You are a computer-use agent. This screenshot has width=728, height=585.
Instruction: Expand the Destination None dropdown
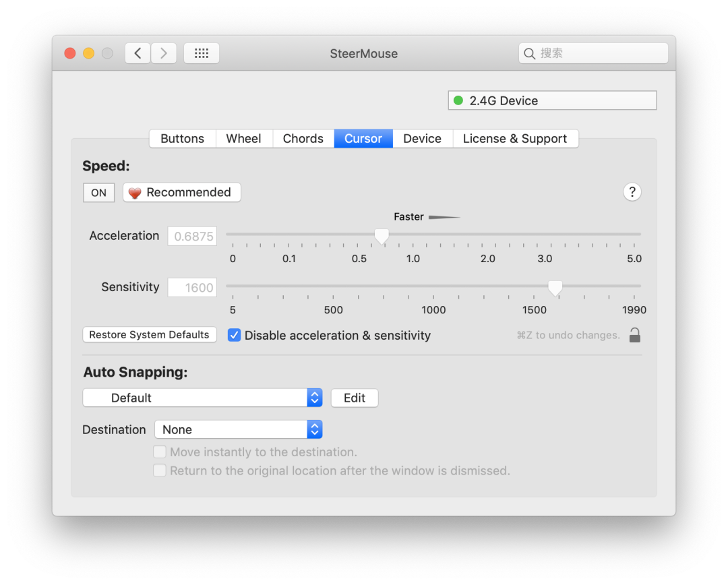click(x=238, y=429)
